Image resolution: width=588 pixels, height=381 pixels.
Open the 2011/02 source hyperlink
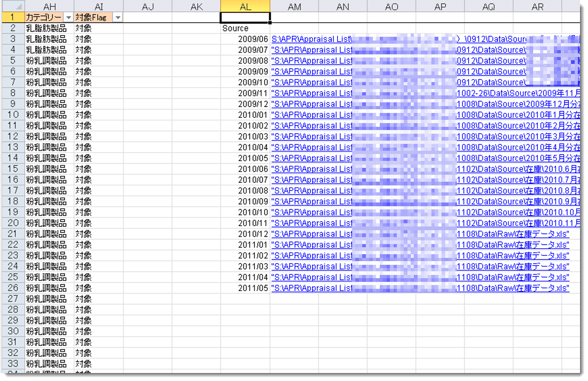(x=420, y=256)
